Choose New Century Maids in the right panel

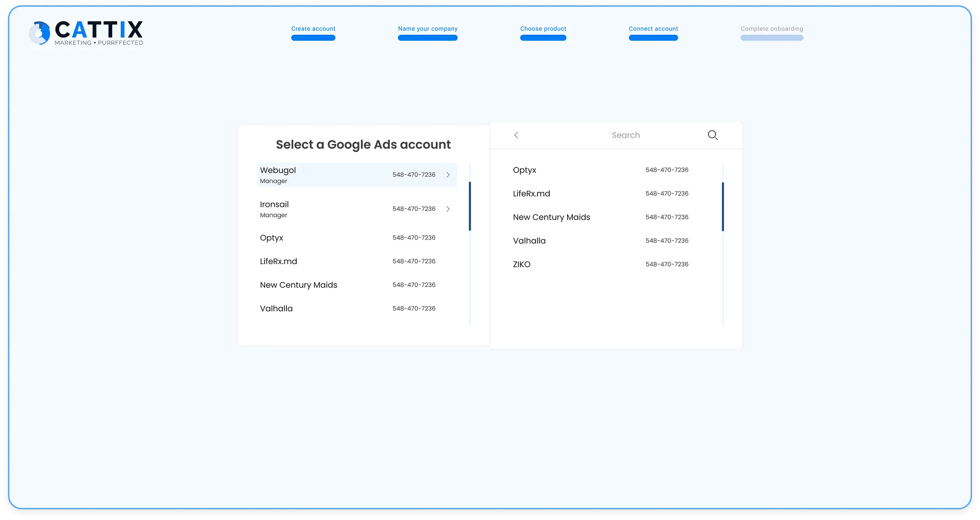click(551, 217)
